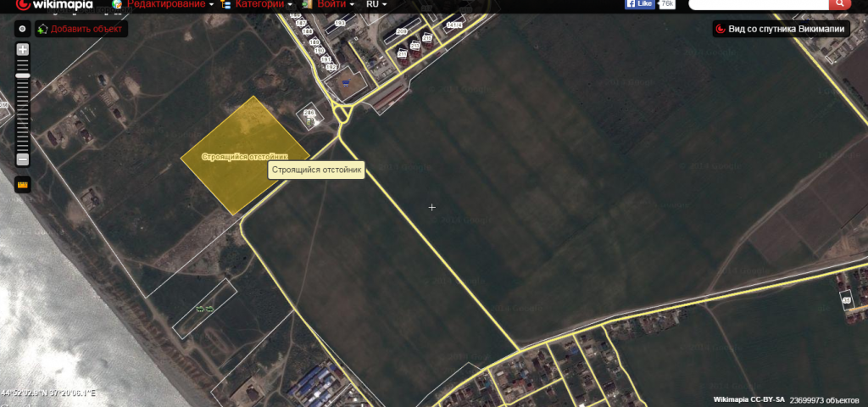Click the red search magnifier button
The width and height of the screenshot is (868, 407).
(x=839, y=4)
